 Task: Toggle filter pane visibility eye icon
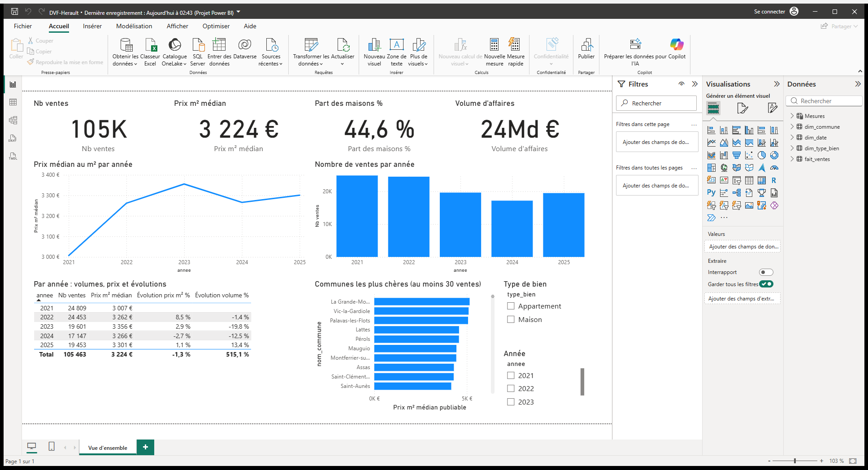pyautogui.click(x=681, y=84)
